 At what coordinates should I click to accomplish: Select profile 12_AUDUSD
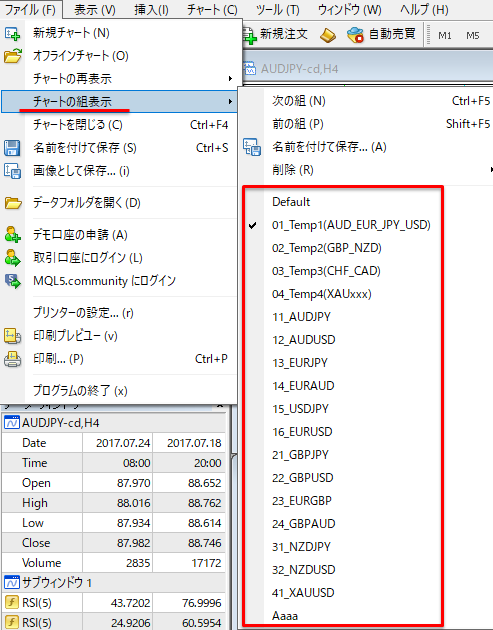tap(303, 340)
